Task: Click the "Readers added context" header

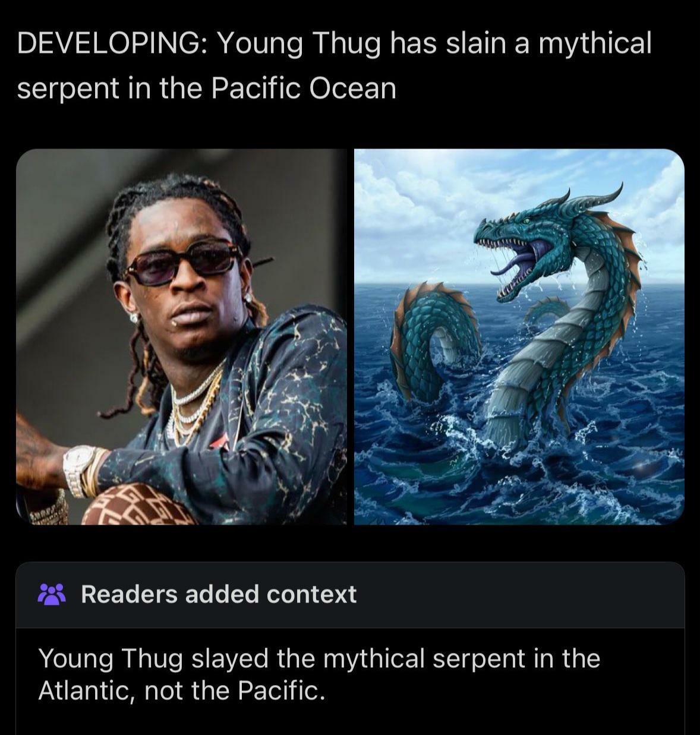Action: (x=219, y=594)
